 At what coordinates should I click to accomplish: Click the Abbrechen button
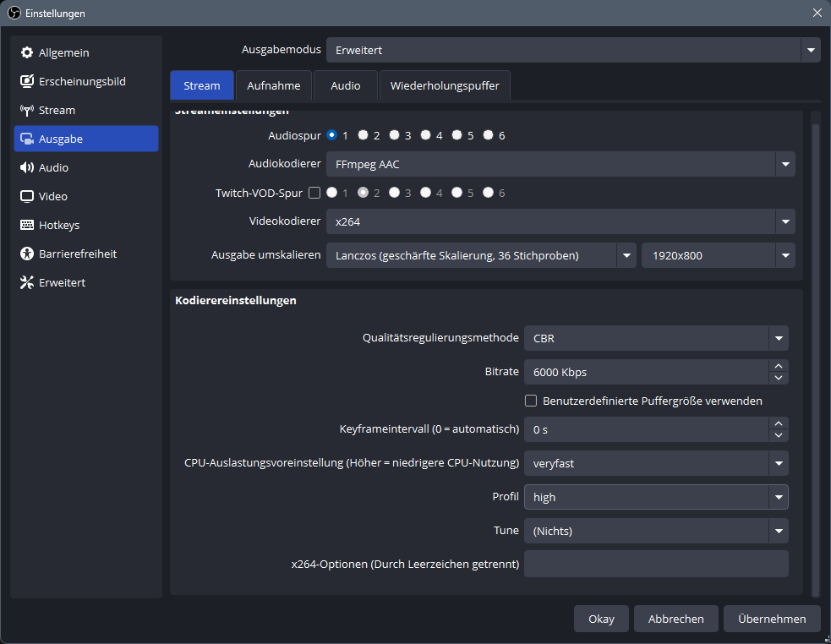point(675,619)
